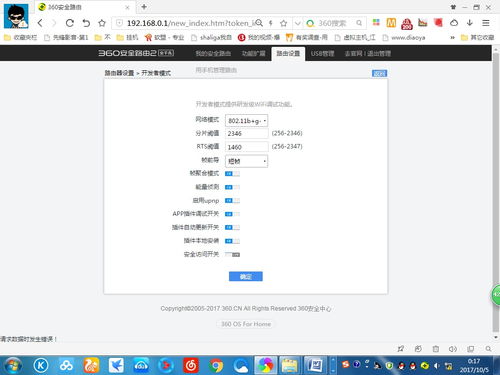Image resolution: width=500 pixels, height=375 pixels.
Task: Click the lightning speed-mode icon in the address bar
Action: (x=271, y=23)
